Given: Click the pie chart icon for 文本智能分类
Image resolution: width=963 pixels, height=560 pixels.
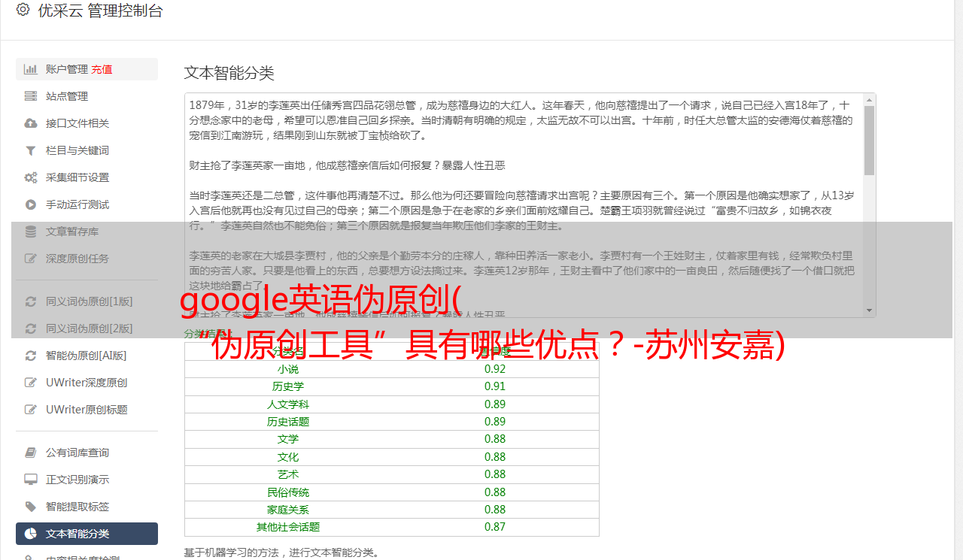Looking at the screenshot, I should point(31,534).
